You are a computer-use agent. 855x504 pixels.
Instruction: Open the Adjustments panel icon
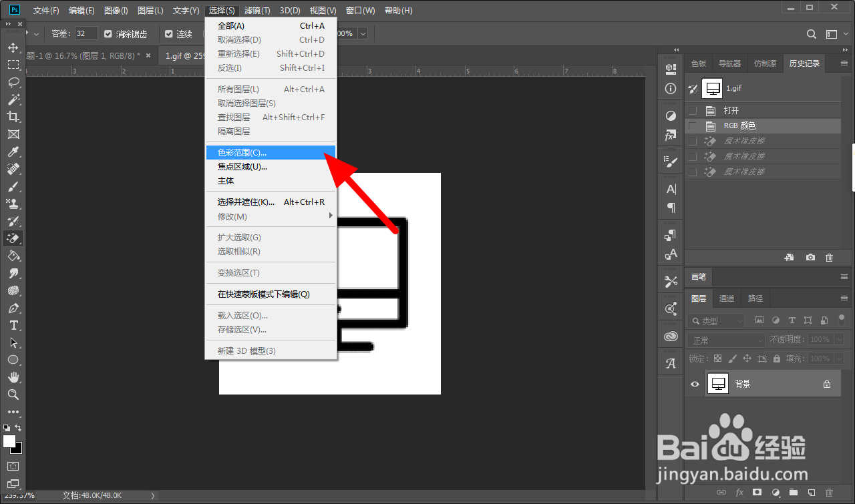tap(671, 115)
